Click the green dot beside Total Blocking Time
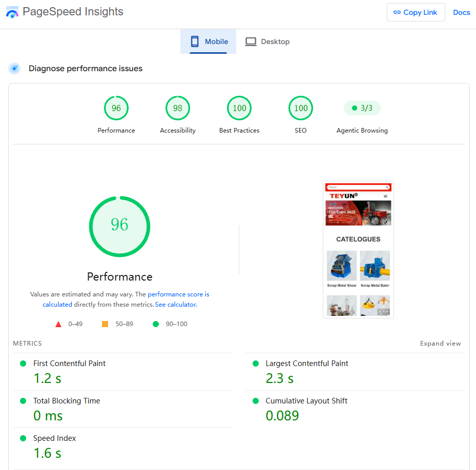 click(23, 401)
